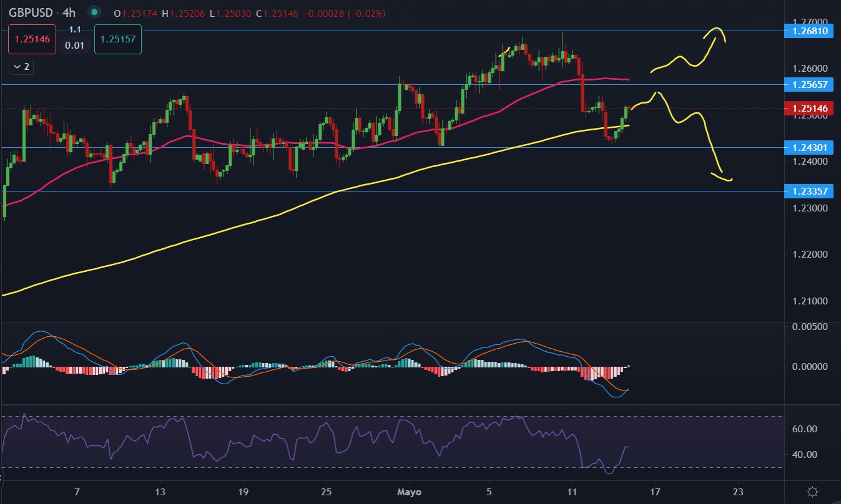Screen dimensions: 841x504
Task: Click the GBPUSD symbol title
Action: pyautogui.click(x=29, y=12)
